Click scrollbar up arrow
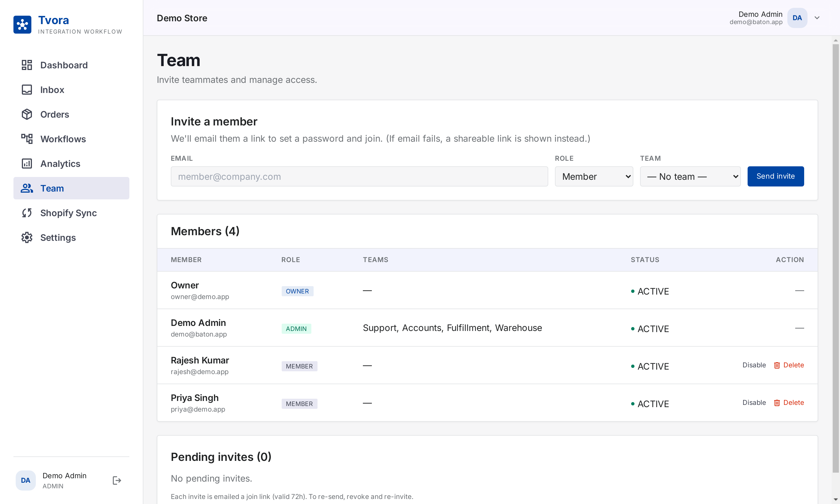Viewport: 840px width, 504px height. click(x=836, y=40)
